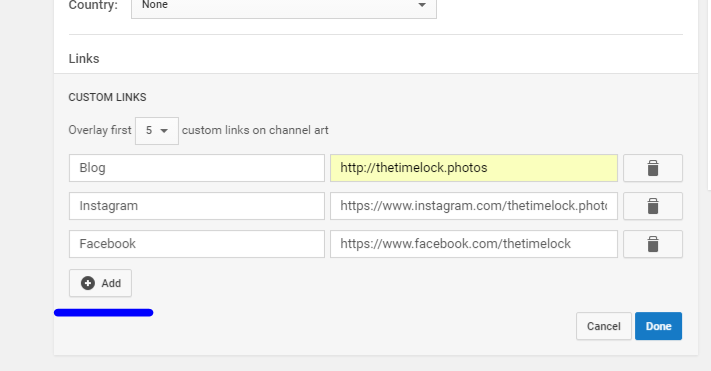The width and height of the screenshot is (711, 371).
Task: Edit the thetimelock.photos URL field
Action: tap(474, 168)
